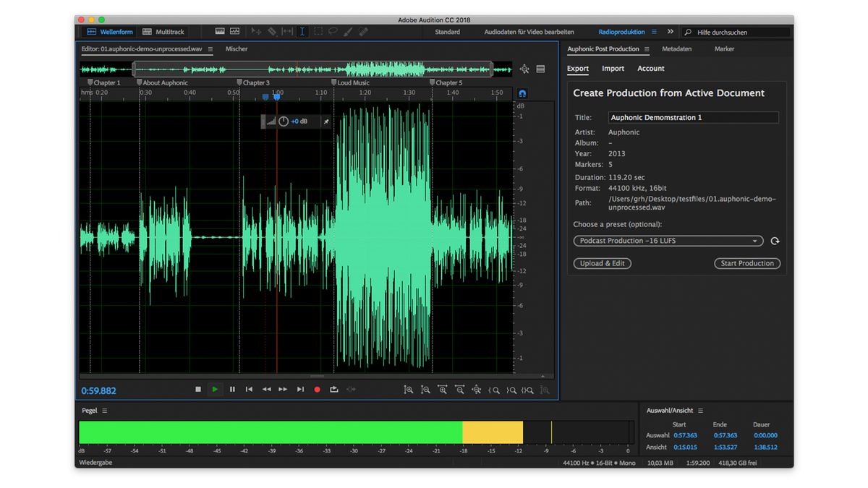Click Start Production button

pos(747,263)
